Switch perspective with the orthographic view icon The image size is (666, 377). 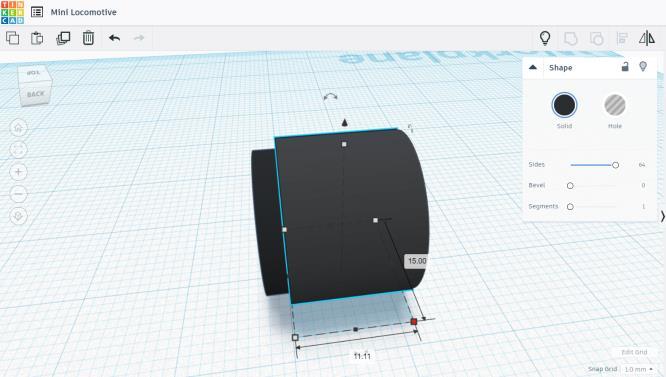click(18, 216)
